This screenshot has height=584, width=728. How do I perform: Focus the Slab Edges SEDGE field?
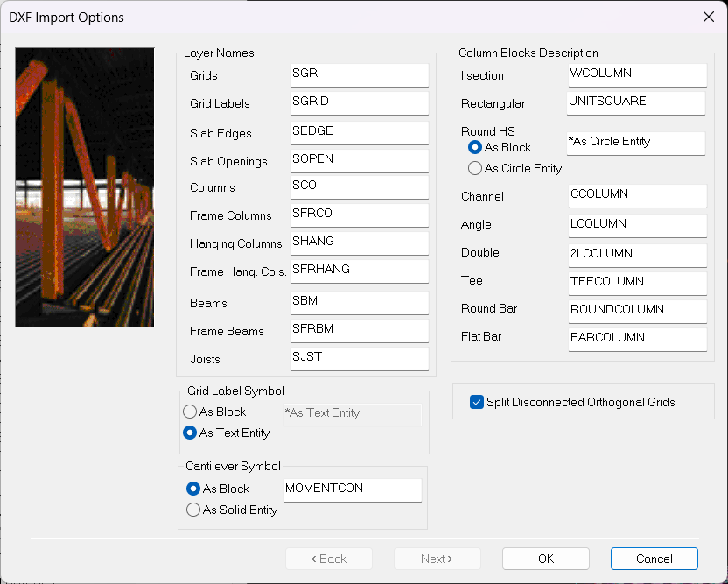click(359, 132)
